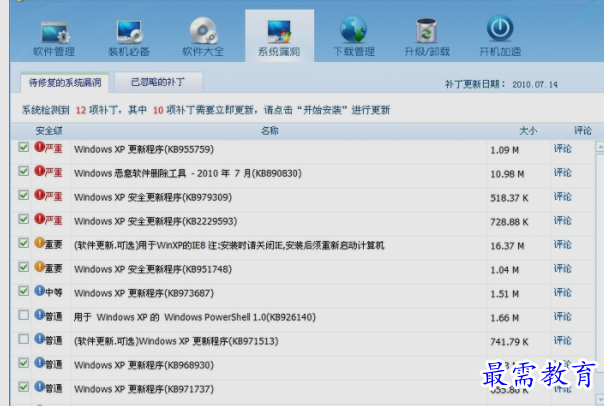Sort by 大小 column header
604x406 pixels.
528,131
